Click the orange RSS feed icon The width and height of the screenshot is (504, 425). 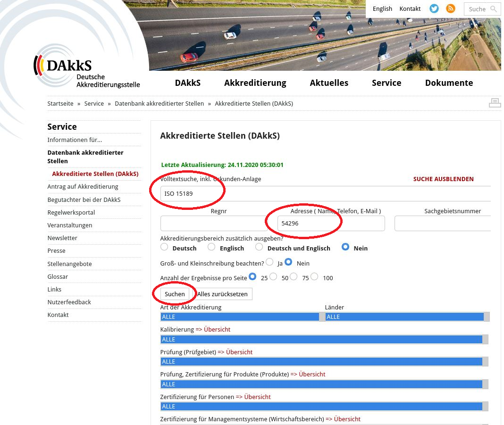point(451,8)
